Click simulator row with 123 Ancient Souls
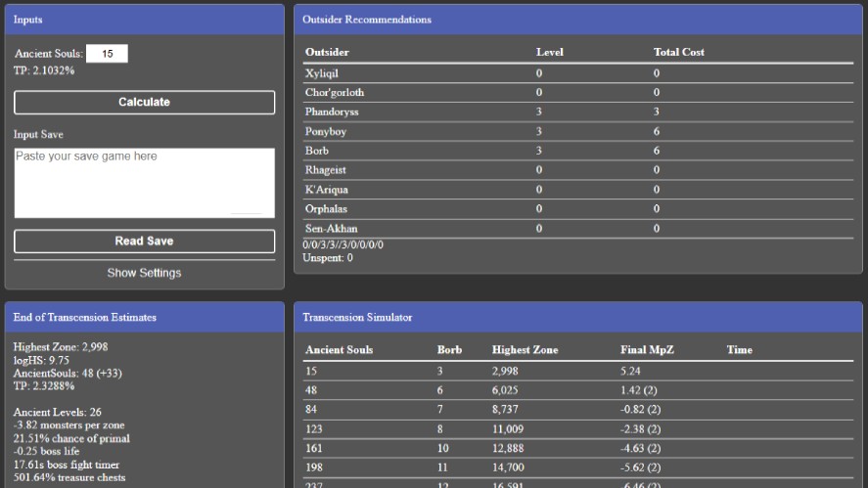868x488 pixels. (x=578, y=428)
